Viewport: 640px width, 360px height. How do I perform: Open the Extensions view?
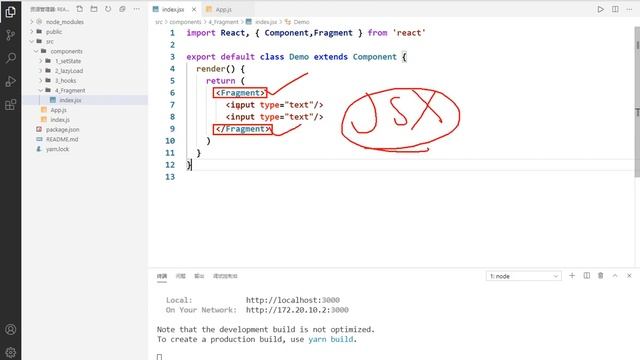[11, 104]
